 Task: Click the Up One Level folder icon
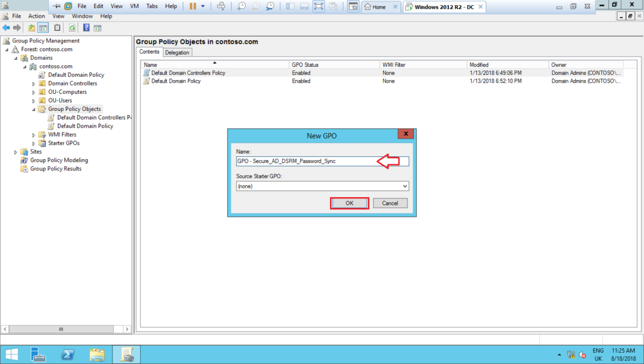coord(31,28)
